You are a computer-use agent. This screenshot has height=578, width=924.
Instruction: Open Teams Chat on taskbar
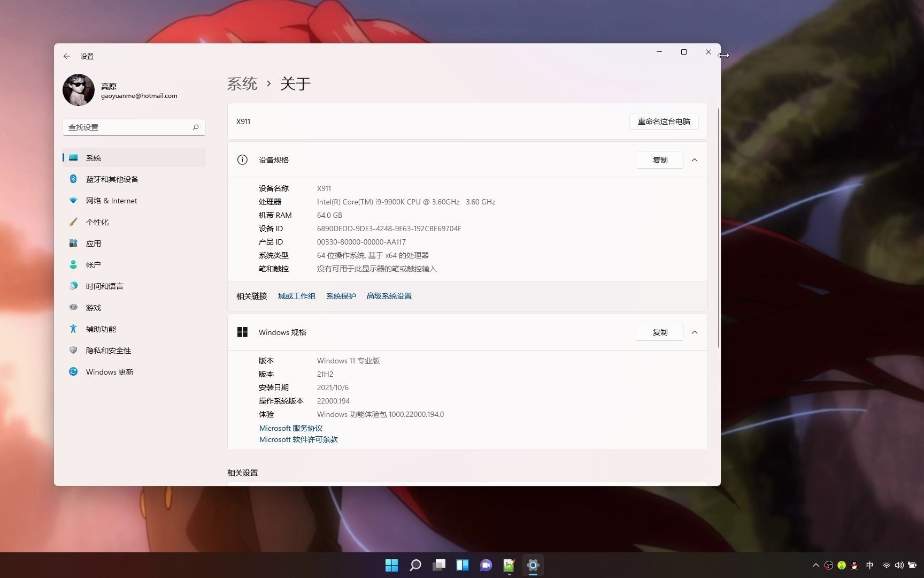pyautogui.click(x=486, y=565)
